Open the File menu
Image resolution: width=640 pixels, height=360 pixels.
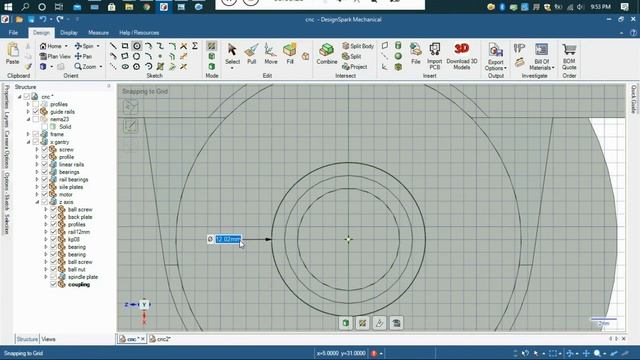[x=13, y=33]
